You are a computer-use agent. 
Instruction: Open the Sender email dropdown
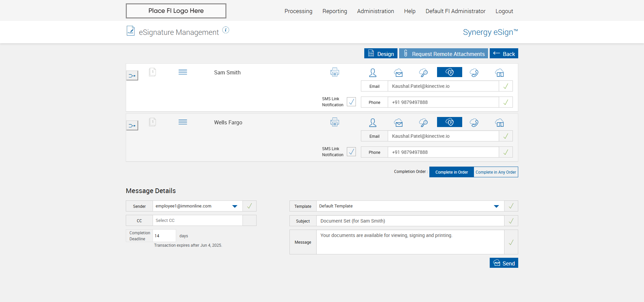click(x=235, y=206)
